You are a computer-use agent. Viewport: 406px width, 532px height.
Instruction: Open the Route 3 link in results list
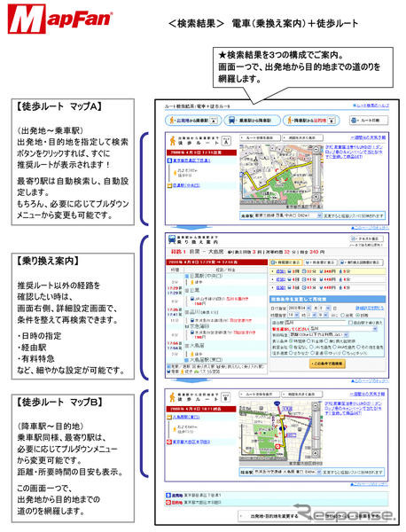[281, 287]
